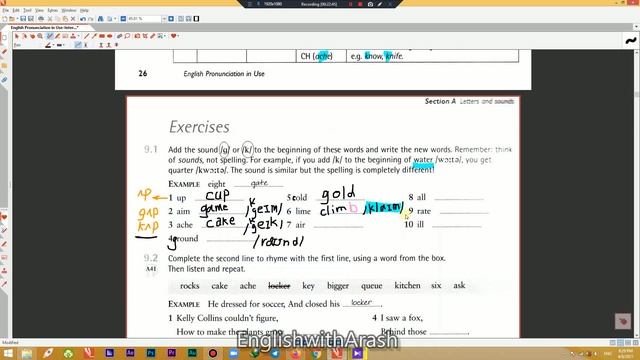Expand the Favorites heart dropdown arrow
The width and height of the screenshot is (640, 360).
pyautogui.click(x=178, y=36)
